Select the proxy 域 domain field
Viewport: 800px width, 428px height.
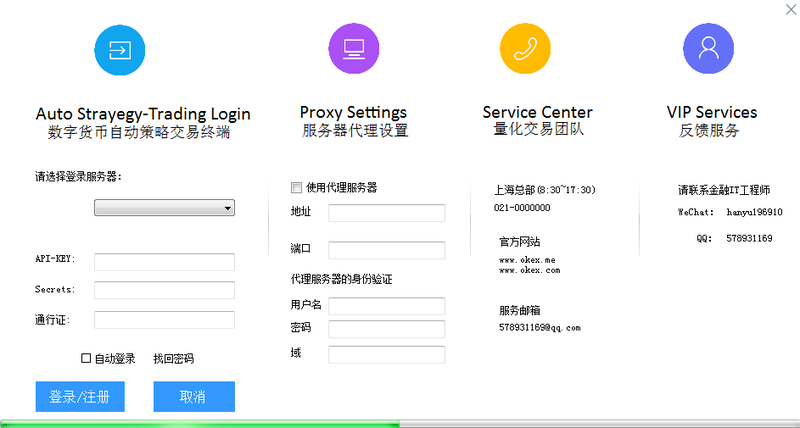click(x=387, y=355)
